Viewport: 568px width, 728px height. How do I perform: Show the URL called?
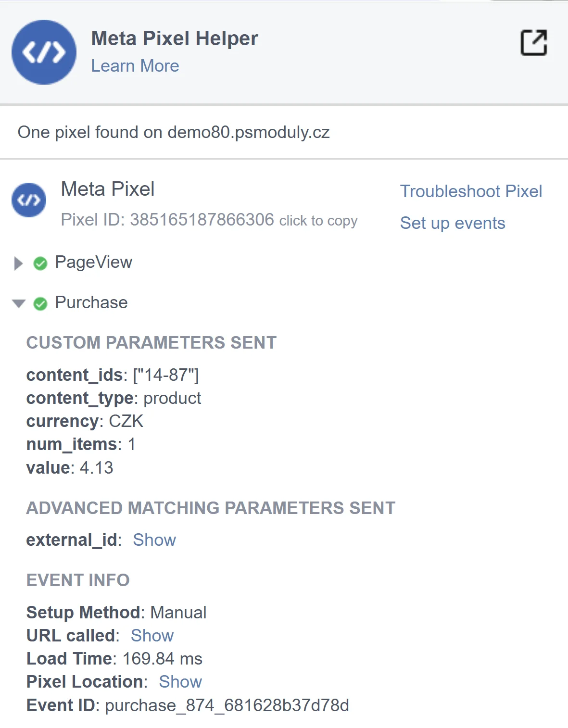(x=152, y=636)
